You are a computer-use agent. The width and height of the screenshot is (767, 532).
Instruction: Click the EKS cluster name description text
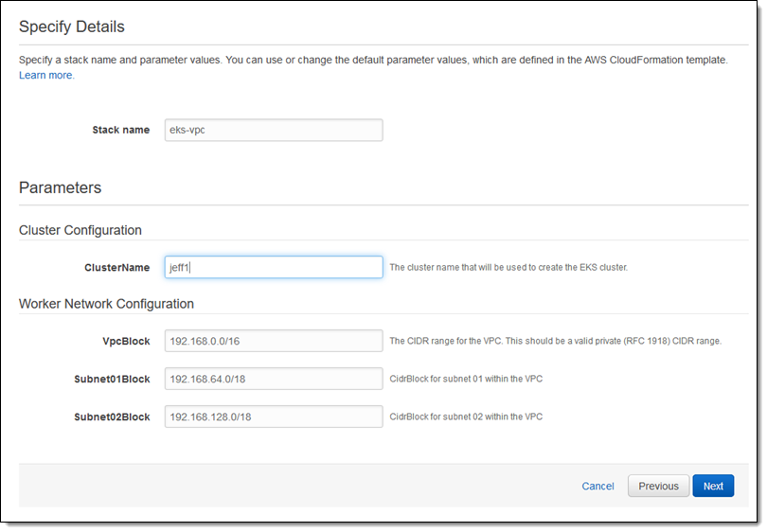(x=508, y=268)
